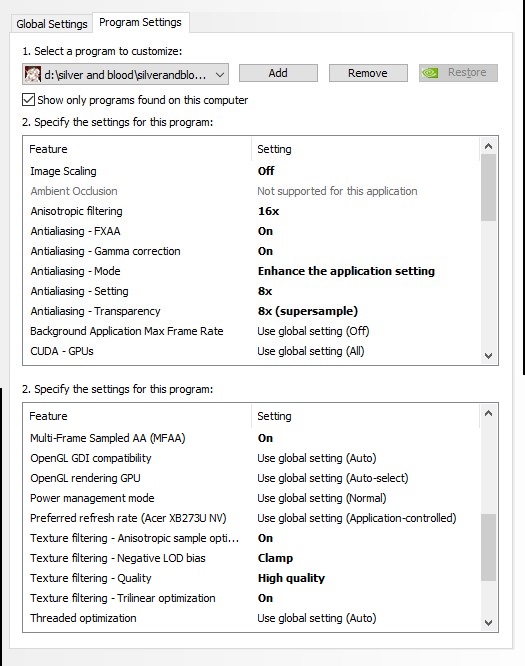Click Use global setting (Application-controlled) value
The height and width of the screenshot is (666, 525).
(x=357, y=518)
